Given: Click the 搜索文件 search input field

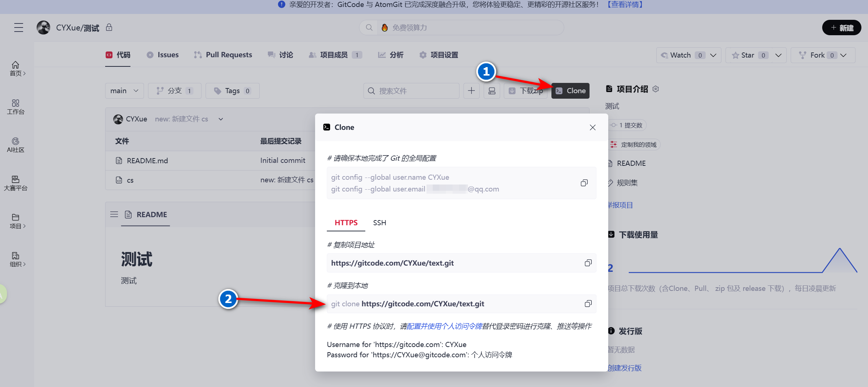Looking at the screenshot, I should click(x=410, y=91).
